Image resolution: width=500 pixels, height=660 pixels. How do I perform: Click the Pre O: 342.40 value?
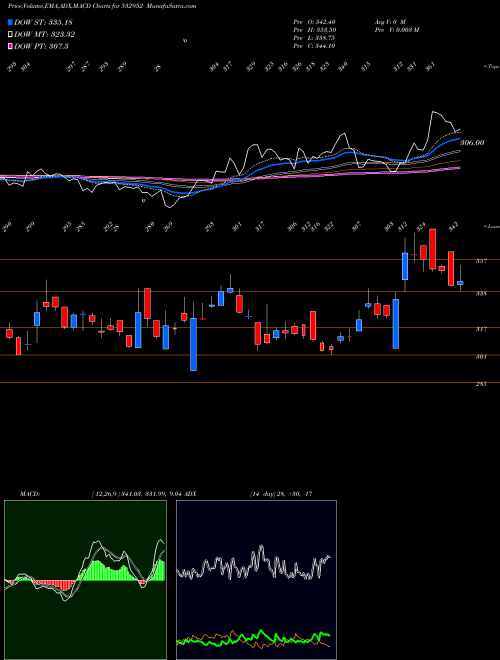pyautogui.click(x=314, y=22)
